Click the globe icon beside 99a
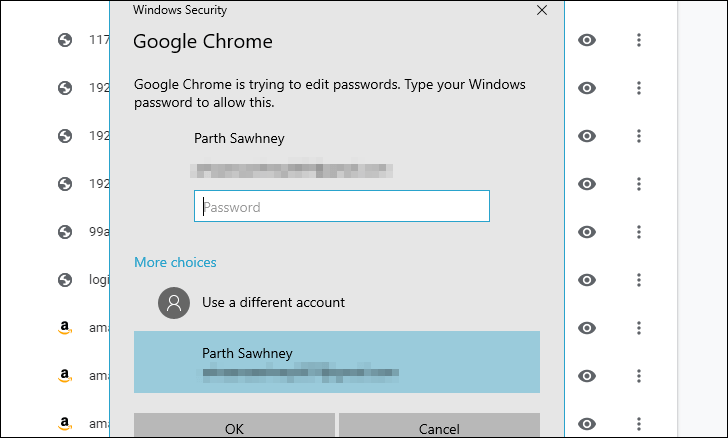This screenshot has width=728, height=438. pyautogui.click(x=65, y=232)
